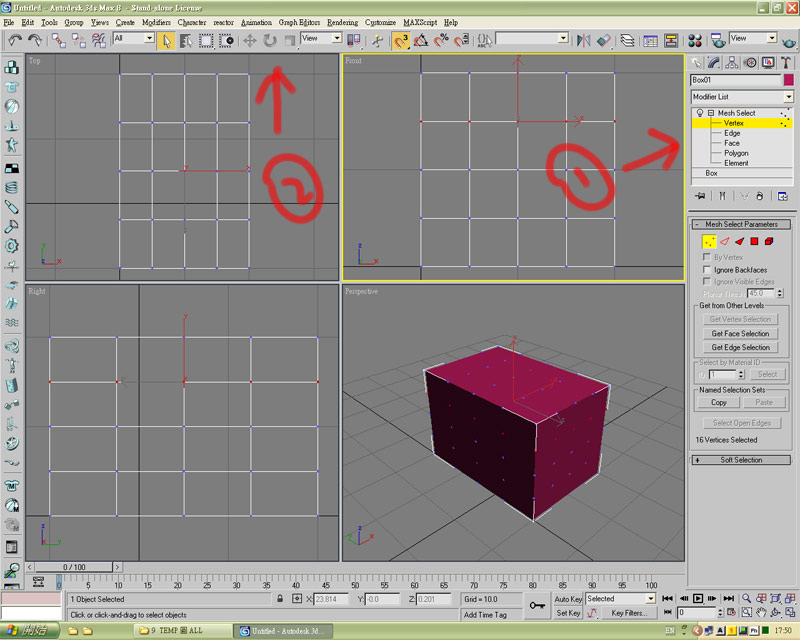
Task: Select Element sub-object level in stack
Action: 736,163
